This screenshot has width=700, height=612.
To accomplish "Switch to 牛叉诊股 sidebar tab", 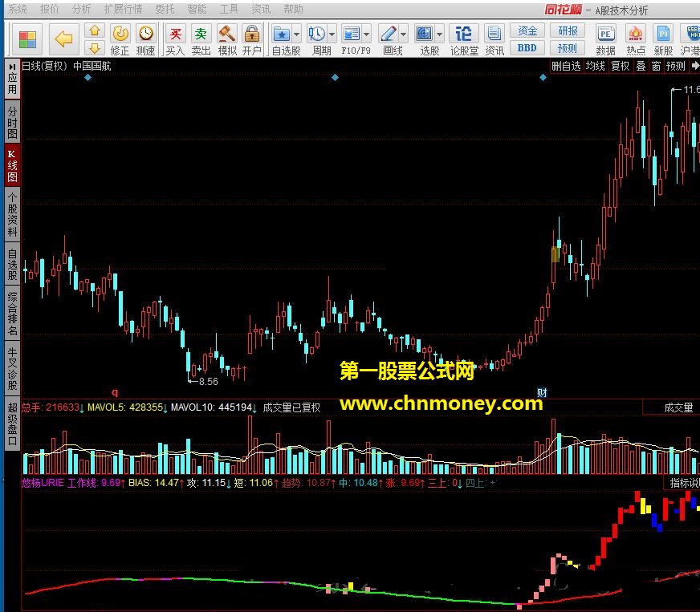I will pyautogui.click(x=13, y=369).
